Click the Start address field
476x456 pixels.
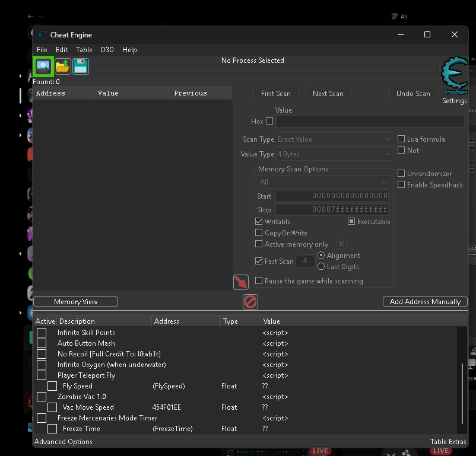[332, 196]
